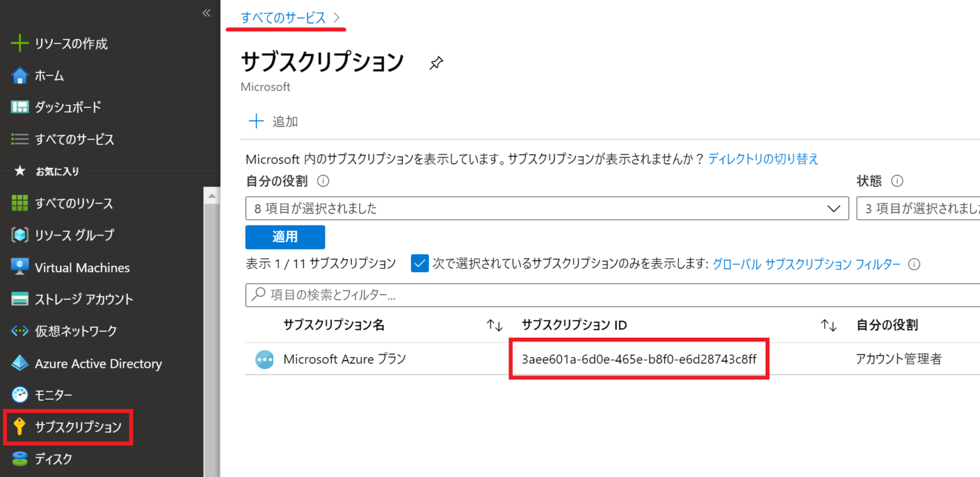Screen dimensions: 980x477
Task: Open ストレージ アカウント label in sidebar
Action: (84, 299)
